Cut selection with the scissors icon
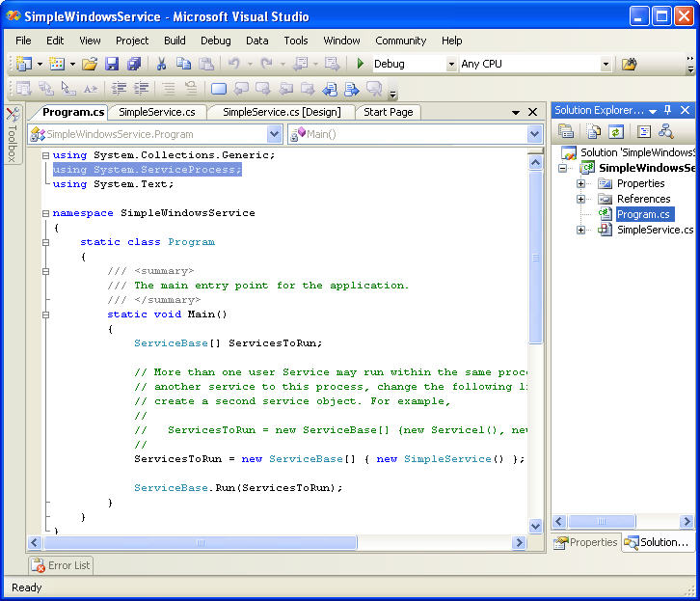 pyautogui.click(x=162, y=64)
